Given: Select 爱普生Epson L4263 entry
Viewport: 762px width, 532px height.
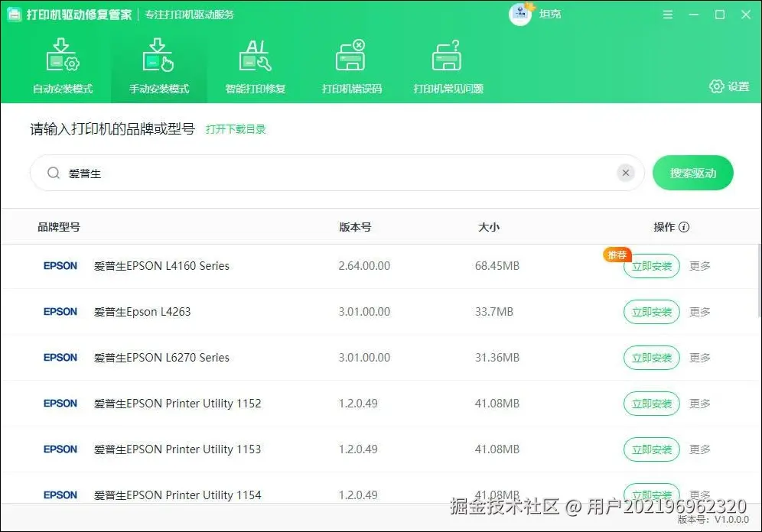Looking at the screenshot, I should pyautogui.click(x=142, y=312).
